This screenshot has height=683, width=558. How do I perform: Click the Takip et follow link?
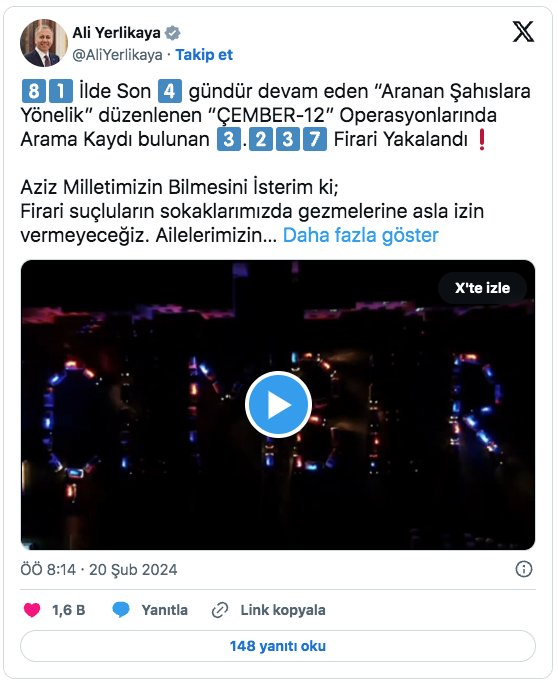coord(204,55)
